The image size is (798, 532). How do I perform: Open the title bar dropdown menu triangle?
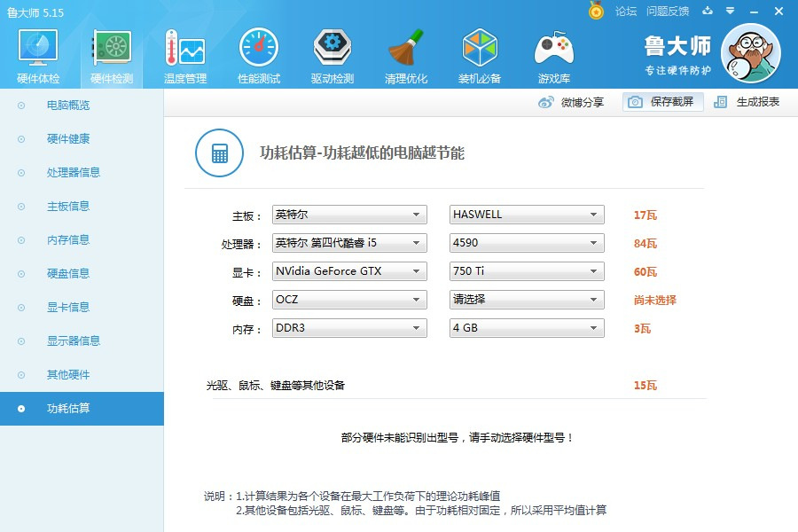[x=731, y=11]
